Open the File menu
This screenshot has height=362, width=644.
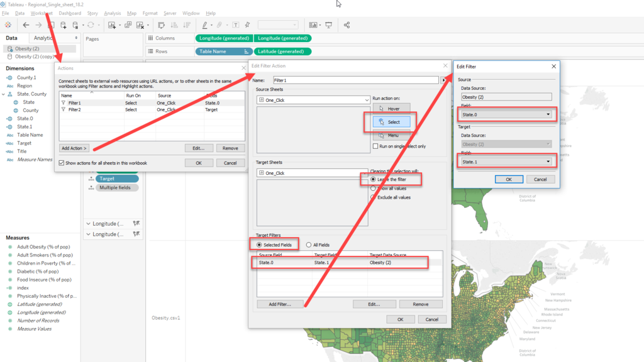tap(5, 13)
